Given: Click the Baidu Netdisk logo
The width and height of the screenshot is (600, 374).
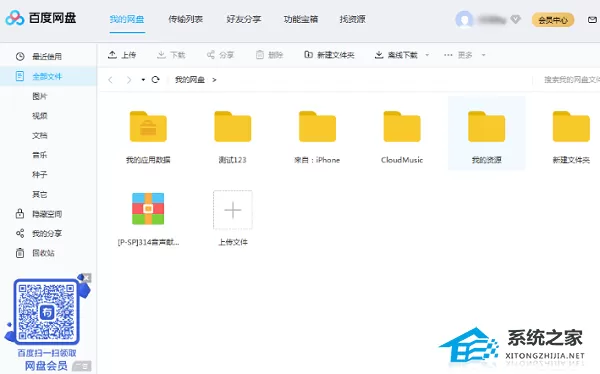Looking at the screenshot, I should click(x=41, y=18).
